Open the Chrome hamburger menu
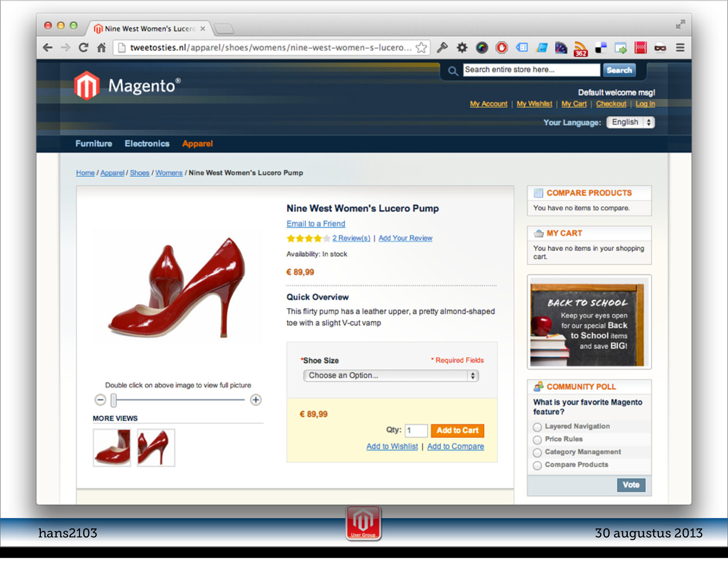Image resolution: width=728 pixels, height=561 pixels. [x=680, y=47]
